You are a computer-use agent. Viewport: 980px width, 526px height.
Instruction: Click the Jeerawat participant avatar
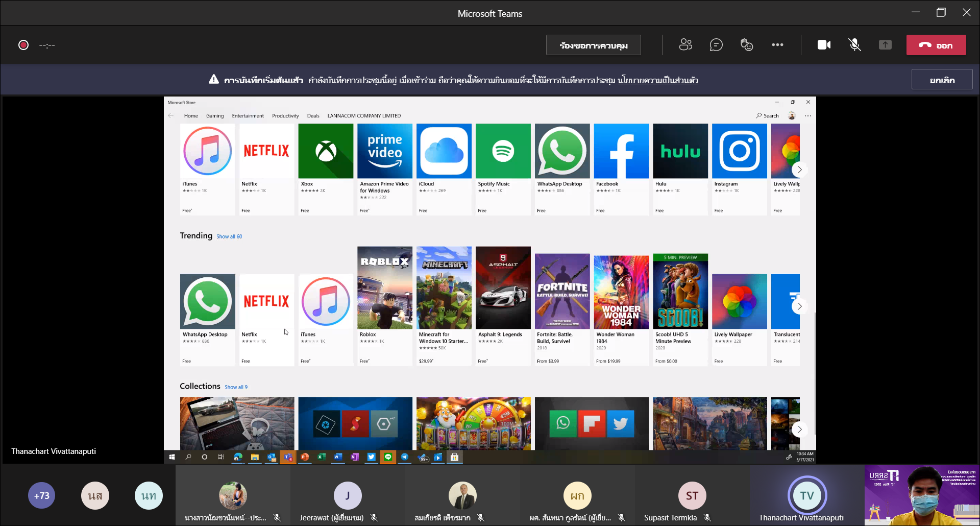click(x=348, y=495)
